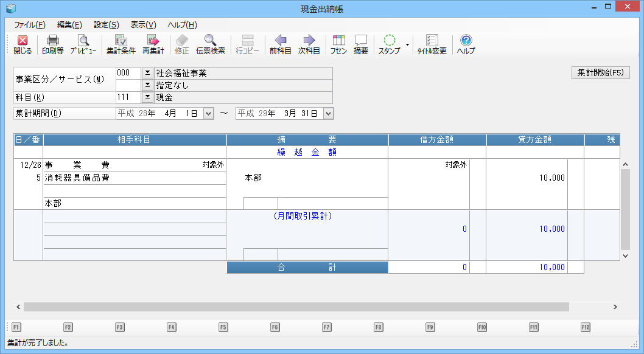The width and height of the screenshot is (644, 354).
Task: Click the 集計開始(F5) button
Action: coord(600,73)
